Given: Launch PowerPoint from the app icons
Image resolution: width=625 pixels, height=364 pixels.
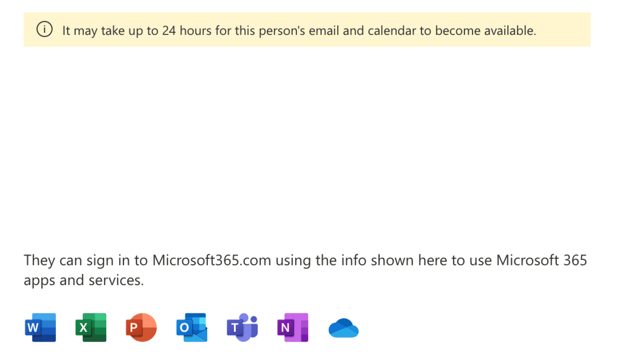Looking at the screenshot, I should [x=141, y=327].
